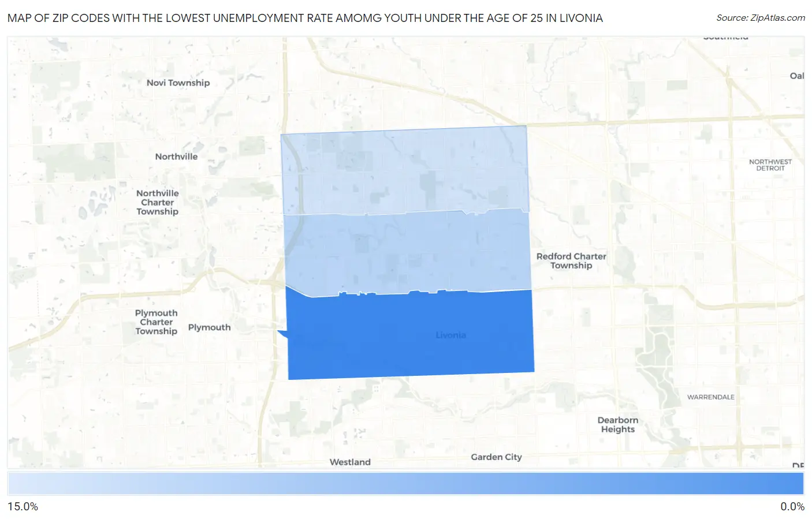Click the Novi Township map label
The height and width of the screenshot is (519, 812).
coord(178,83)
